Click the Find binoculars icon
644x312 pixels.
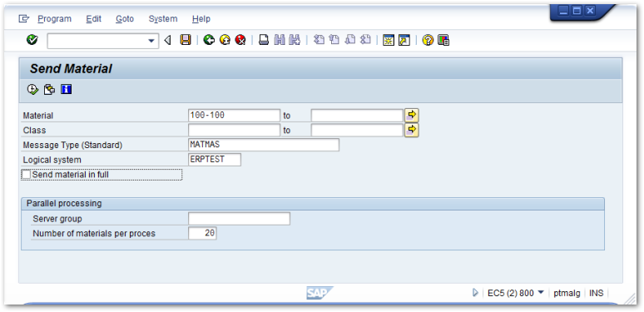click(280, 40)
